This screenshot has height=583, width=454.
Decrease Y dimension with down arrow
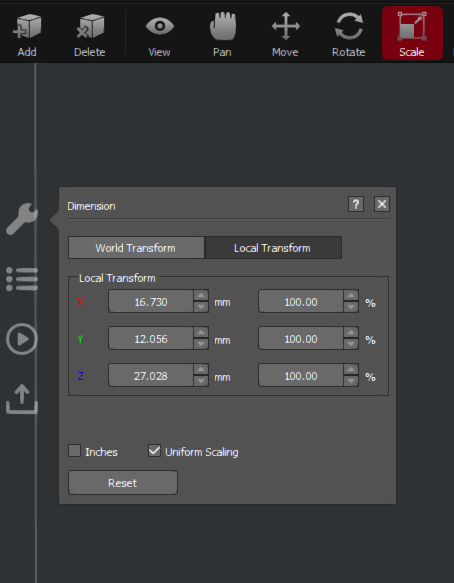click(x=201, y=344)
